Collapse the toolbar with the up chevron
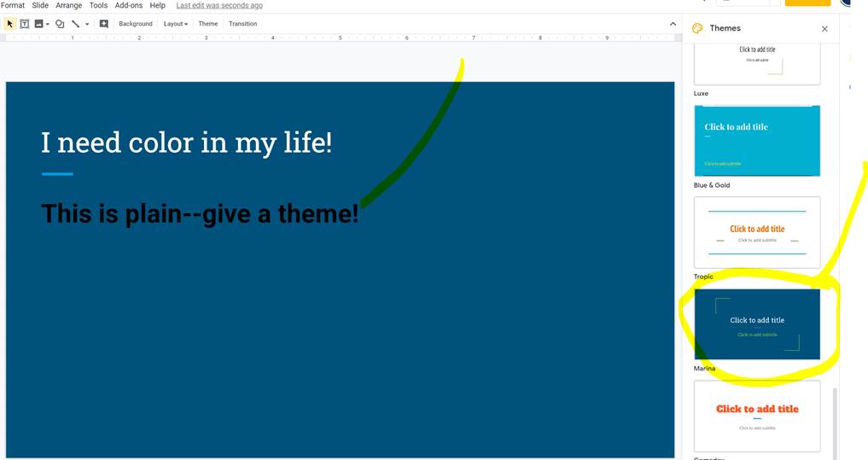This screenshot has width=868, height=460. click(x=673, y=24)
